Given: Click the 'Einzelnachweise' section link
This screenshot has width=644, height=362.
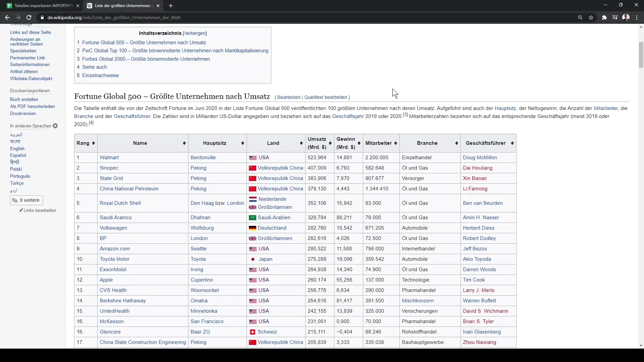Looking at the screenshot, I should [100, 75].
